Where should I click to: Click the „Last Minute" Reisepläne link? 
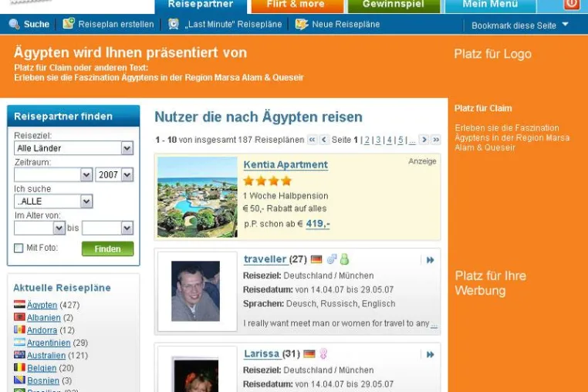233,24
